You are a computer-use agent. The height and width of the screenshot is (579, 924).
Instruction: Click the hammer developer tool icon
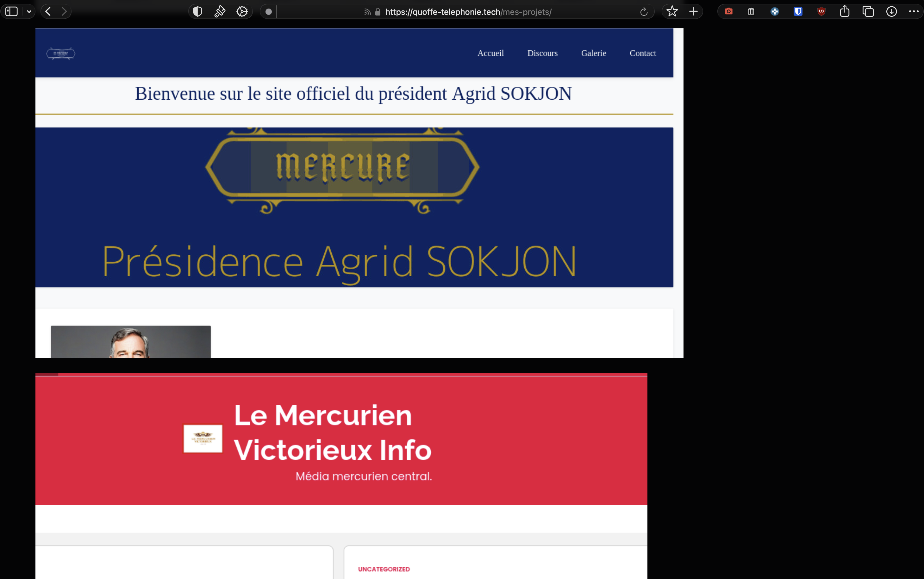[220, 11]
